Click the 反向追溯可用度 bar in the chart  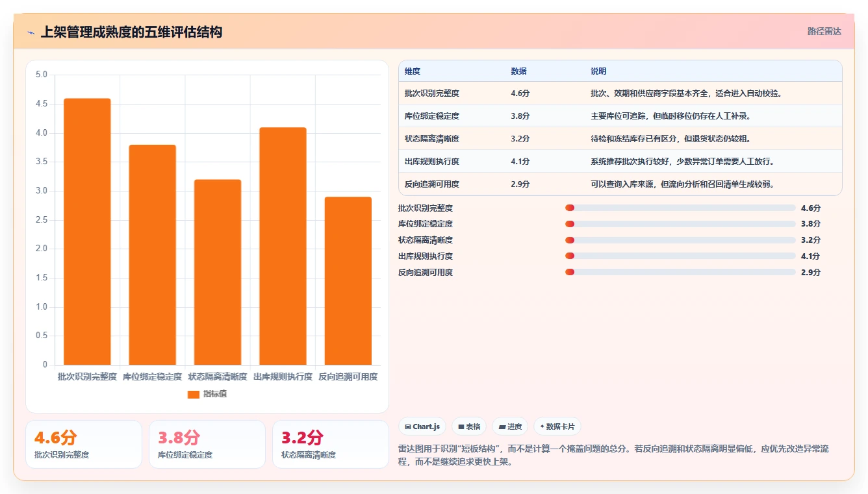[348, 281]
